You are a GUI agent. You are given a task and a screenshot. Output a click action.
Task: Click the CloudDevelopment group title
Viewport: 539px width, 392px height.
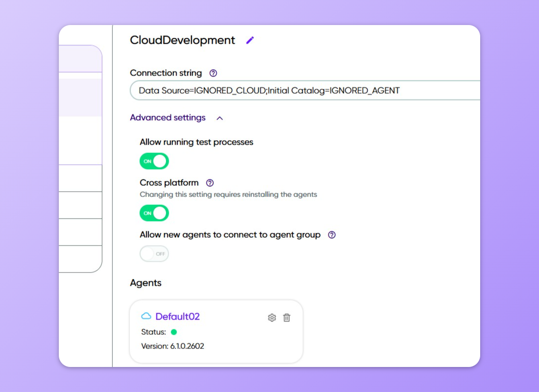[x=182, y=40]
